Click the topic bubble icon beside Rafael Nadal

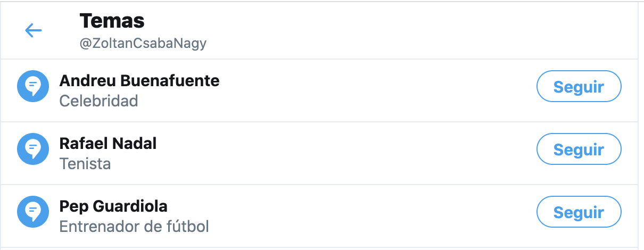coord(33,149)
